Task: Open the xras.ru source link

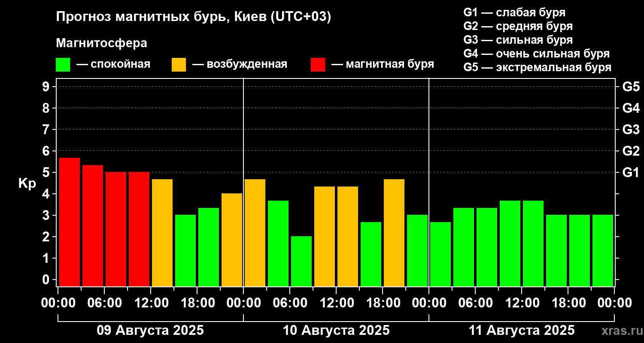Action: (620, 331)
